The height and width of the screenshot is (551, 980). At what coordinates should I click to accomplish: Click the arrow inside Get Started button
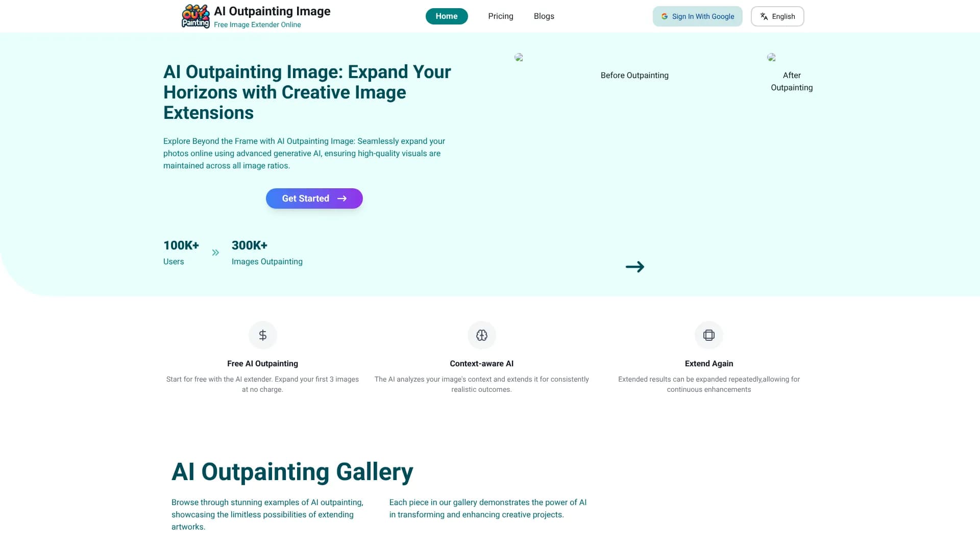tap(342, 198)
